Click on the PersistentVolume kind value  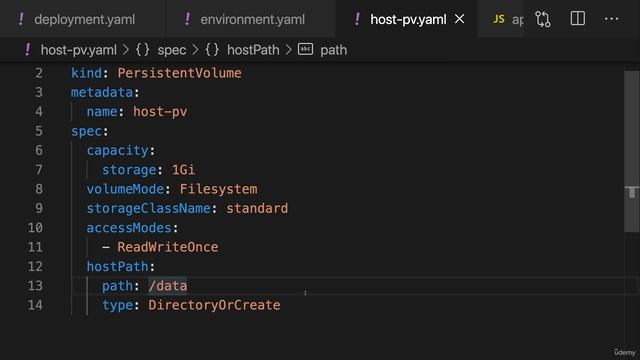point(180,73)
